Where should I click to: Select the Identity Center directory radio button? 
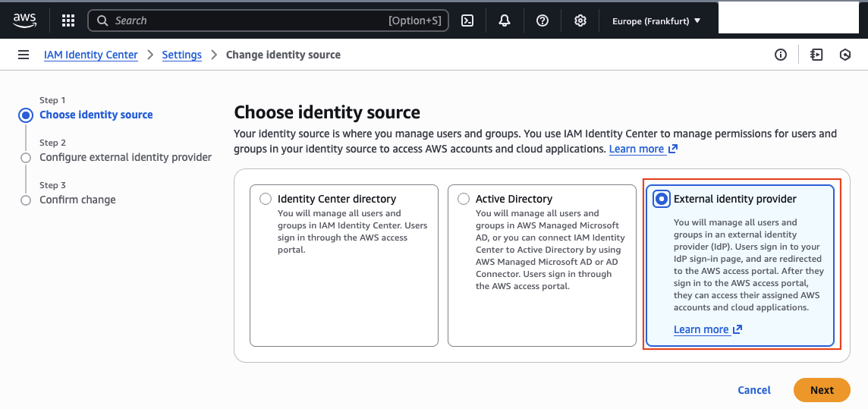click(265, 200)
